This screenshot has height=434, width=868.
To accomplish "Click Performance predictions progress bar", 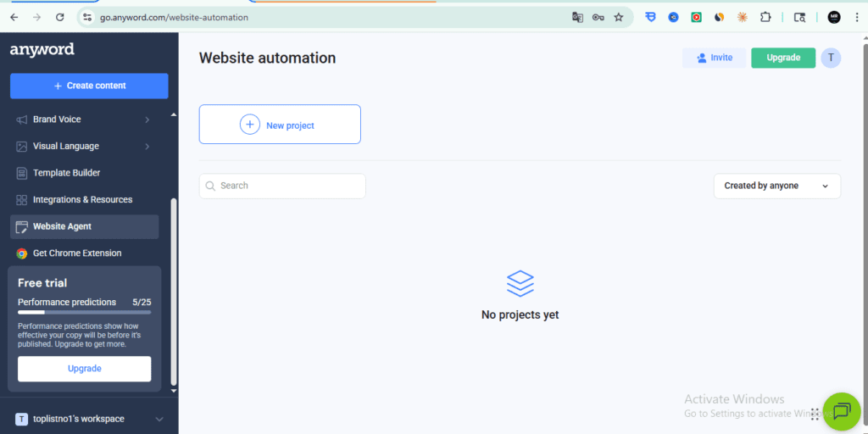I will tap(84, 312).
